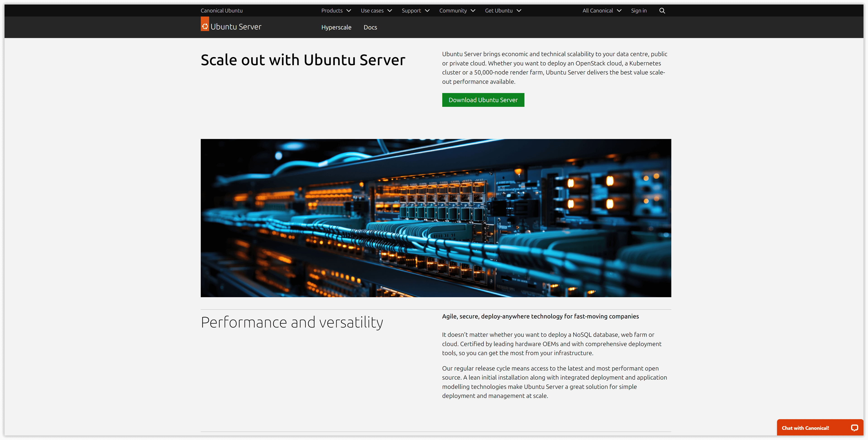Open the All Canonical menu

[602, 10]
